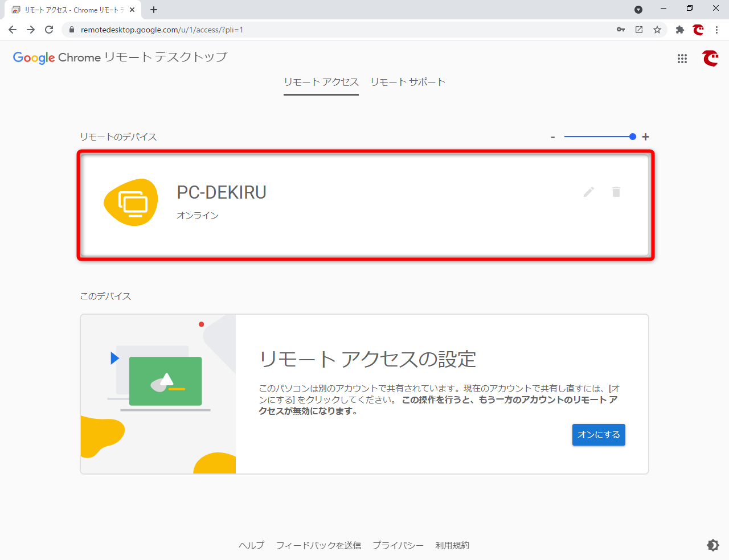Click the plus button beside size slider
The image size is (729, 560).
pyautogui.click(x=645, y=137)
